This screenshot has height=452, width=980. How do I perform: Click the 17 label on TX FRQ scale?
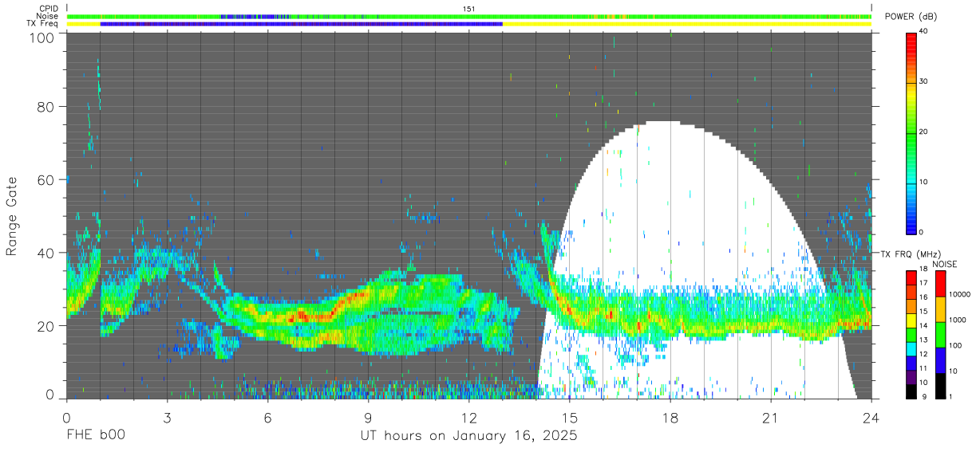(923, 283)
